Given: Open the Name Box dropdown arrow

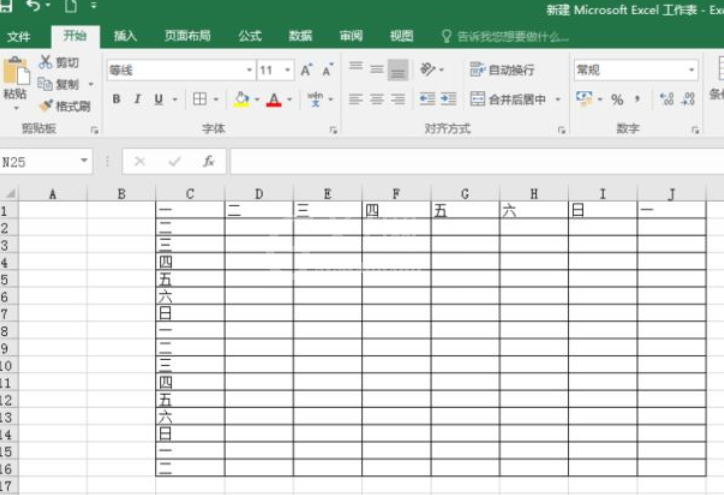Looking at the screenshot, I should [x=84, y=161].
